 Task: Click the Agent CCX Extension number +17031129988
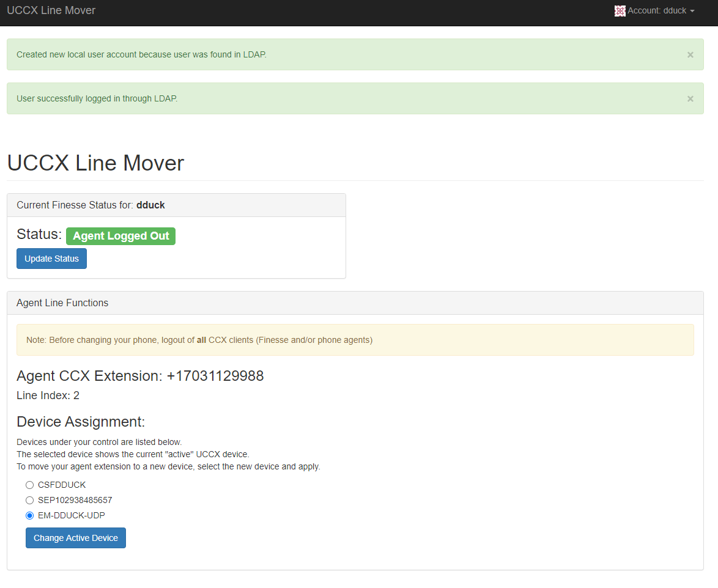[x=215, y=376]
